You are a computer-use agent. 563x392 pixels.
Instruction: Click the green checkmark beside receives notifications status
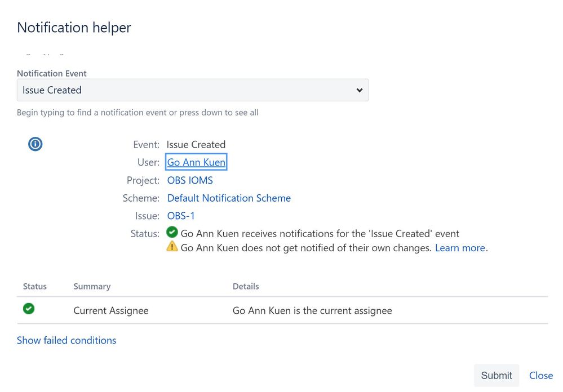point(172,232)
